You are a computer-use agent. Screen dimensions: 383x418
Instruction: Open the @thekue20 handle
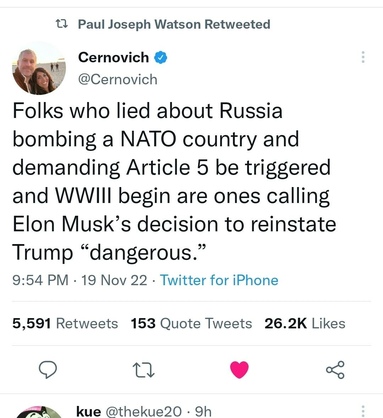(x=144, y=411)
